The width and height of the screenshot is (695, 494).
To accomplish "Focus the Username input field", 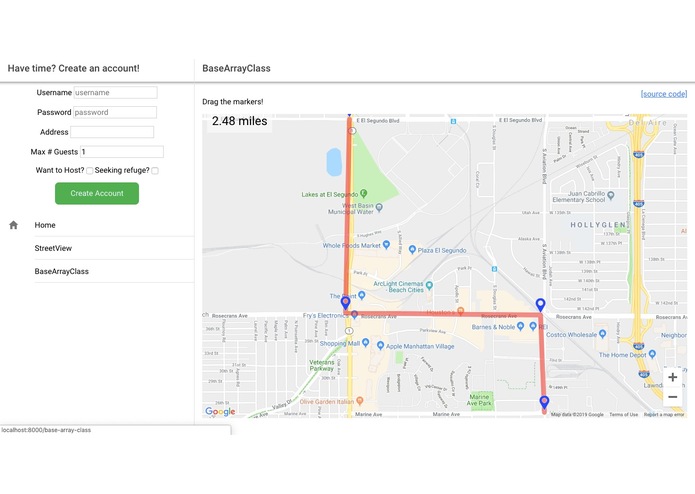I will click(115, 93).
